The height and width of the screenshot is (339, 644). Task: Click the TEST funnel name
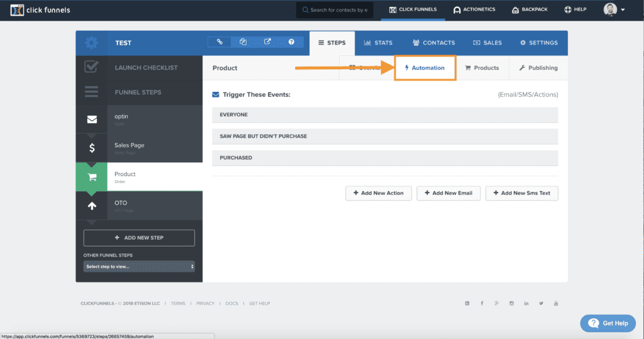[123, 43]
